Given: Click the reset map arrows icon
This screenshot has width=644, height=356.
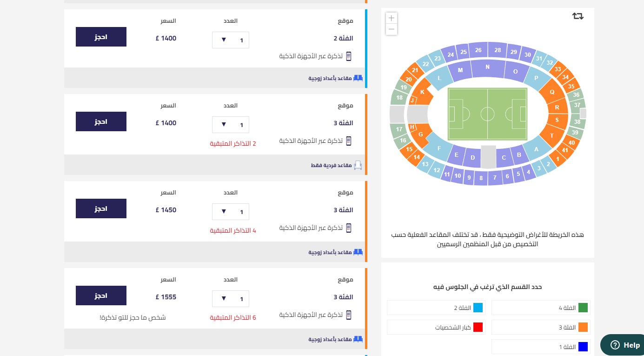Looking at the screenshot, I should pos(578,16).
